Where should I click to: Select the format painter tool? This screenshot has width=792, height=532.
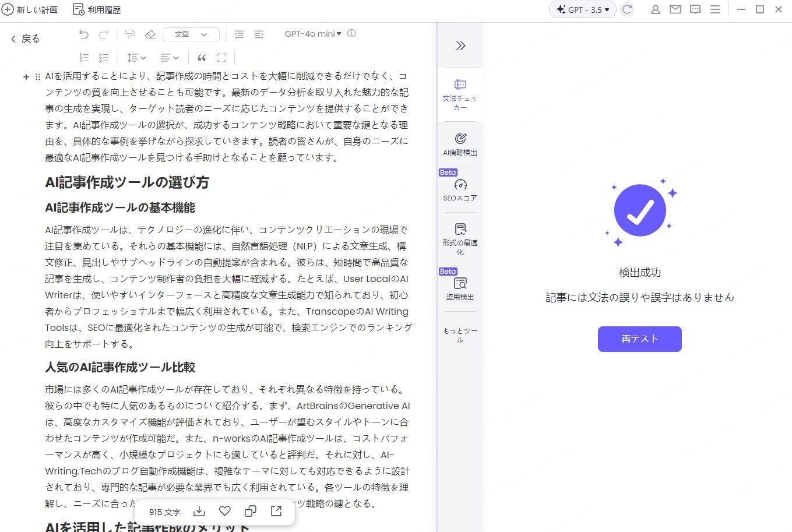130,34
